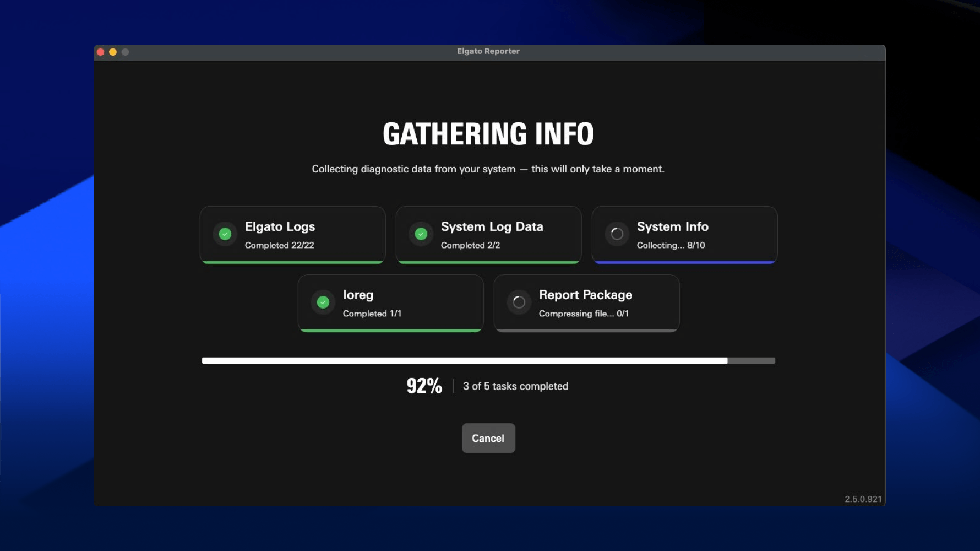The image size is (980, 551).
Task: Select the Ioreg card title
Action: click(x=358, y=295)
